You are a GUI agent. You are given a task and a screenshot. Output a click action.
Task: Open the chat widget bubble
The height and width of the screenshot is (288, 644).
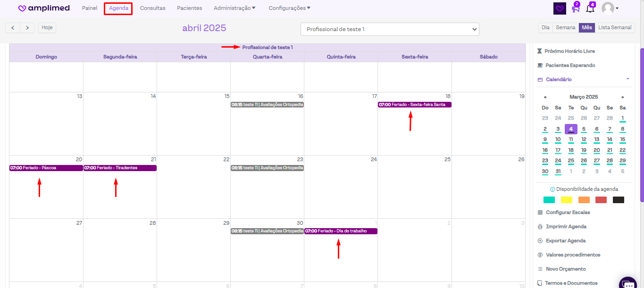627,284
